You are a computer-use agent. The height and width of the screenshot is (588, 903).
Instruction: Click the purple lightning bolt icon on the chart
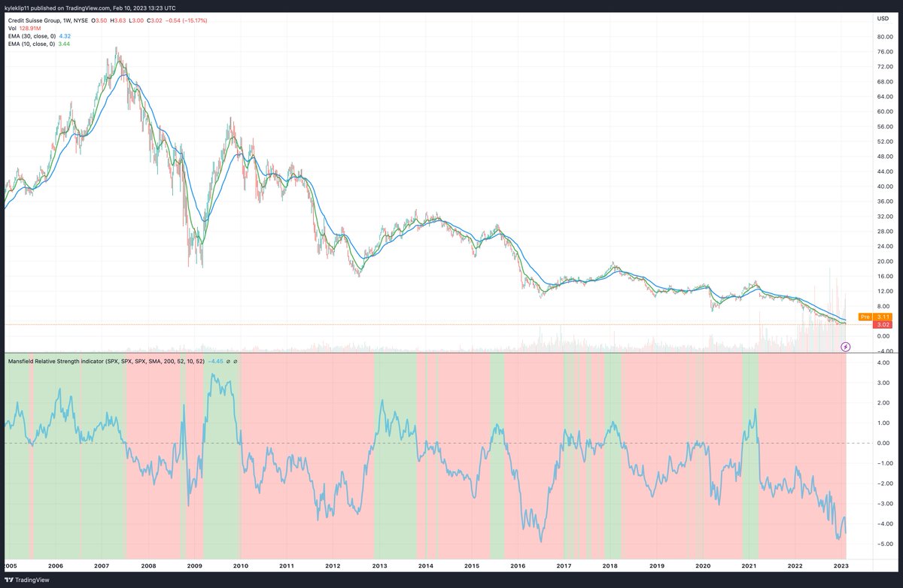pyautogui.click(x=846, y=347)
